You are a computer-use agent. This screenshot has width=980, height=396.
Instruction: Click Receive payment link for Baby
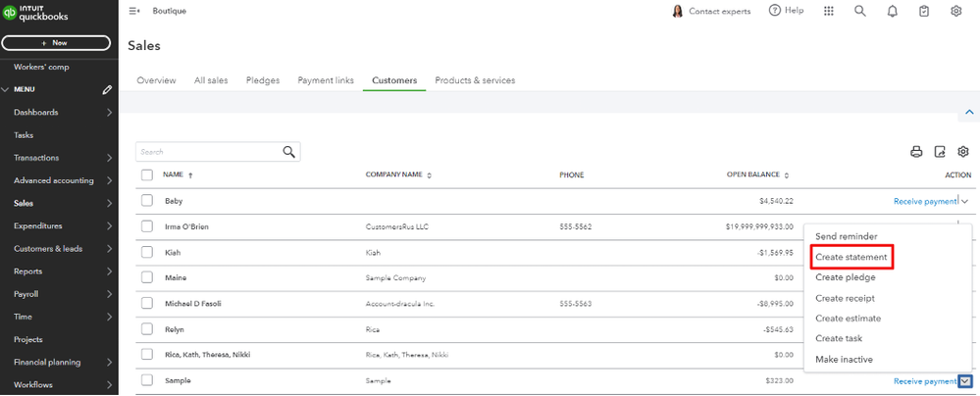[924, 201]
